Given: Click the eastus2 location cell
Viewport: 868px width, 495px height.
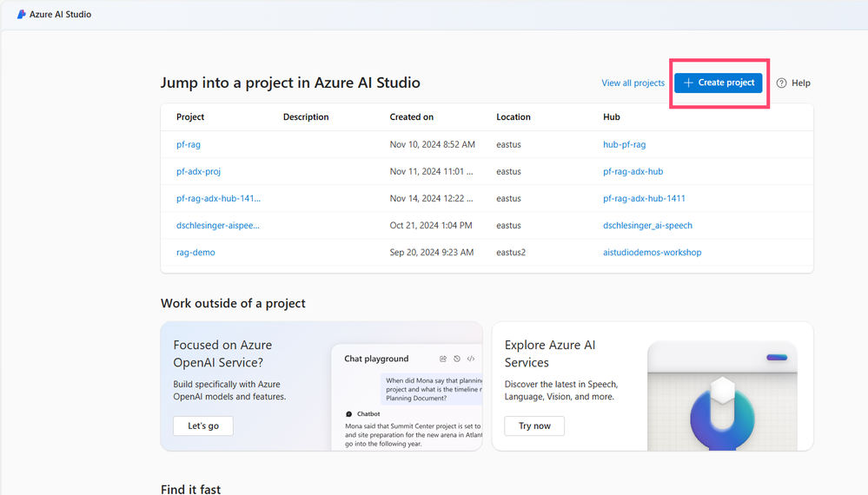Looking at the screenshot, I should (510, 252).
